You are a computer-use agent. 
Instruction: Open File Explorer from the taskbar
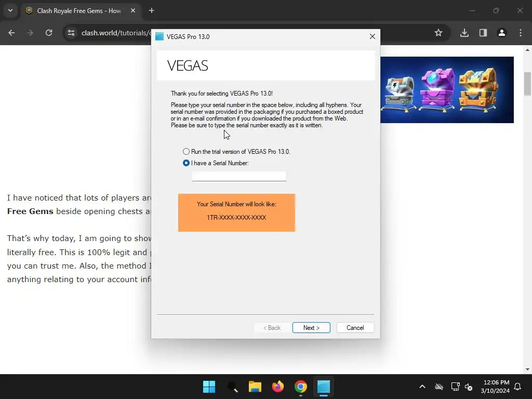tap(255, 387)
